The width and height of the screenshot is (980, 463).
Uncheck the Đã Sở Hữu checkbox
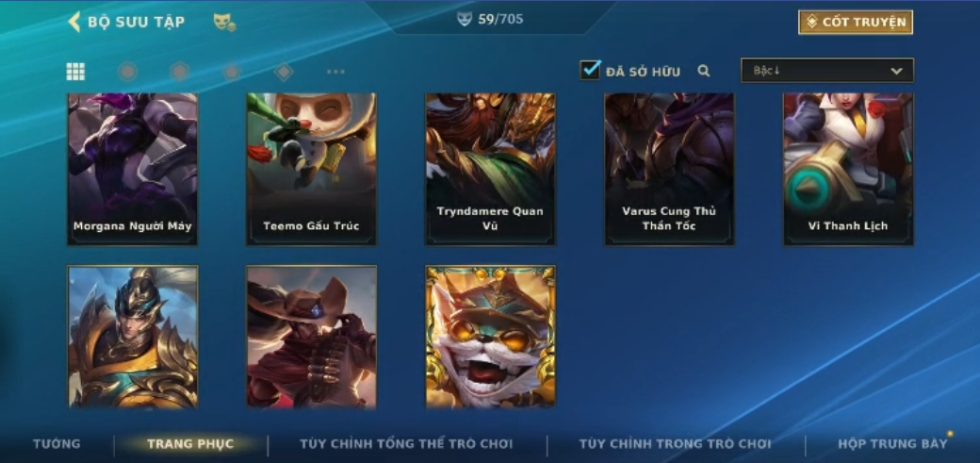click(x=590, y=70)
